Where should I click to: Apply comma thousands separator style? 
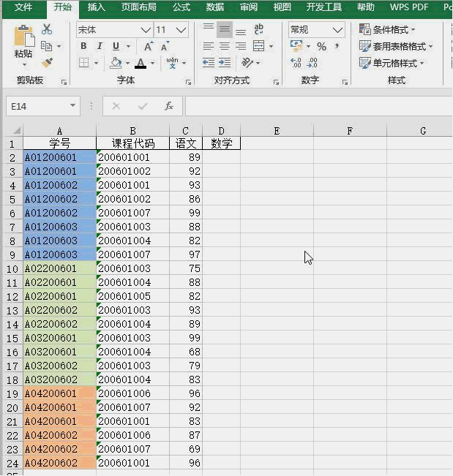click(x=337, y=46)
